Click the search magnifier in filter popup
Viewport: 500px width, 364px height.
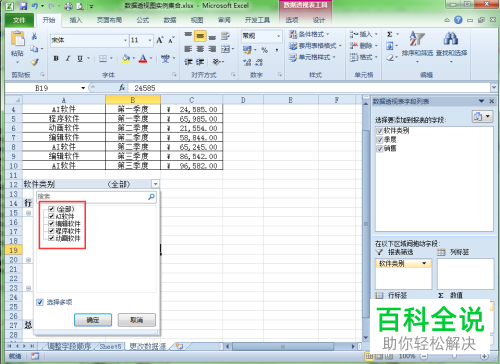coord(151,197)
